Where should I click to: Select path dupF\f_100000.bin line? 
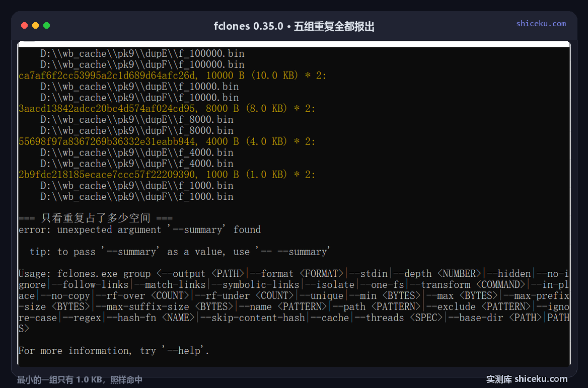click(x=142, y=64)
